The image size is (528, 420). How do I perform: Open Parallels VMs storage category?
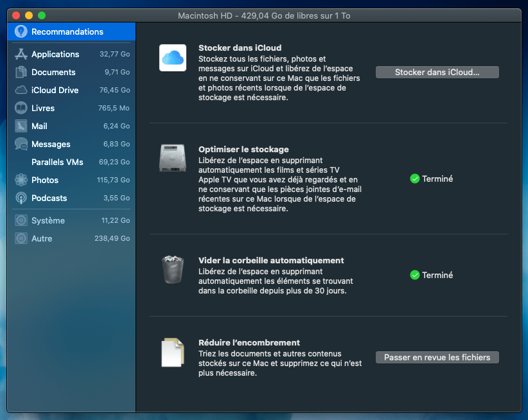[x=57, y=162]
